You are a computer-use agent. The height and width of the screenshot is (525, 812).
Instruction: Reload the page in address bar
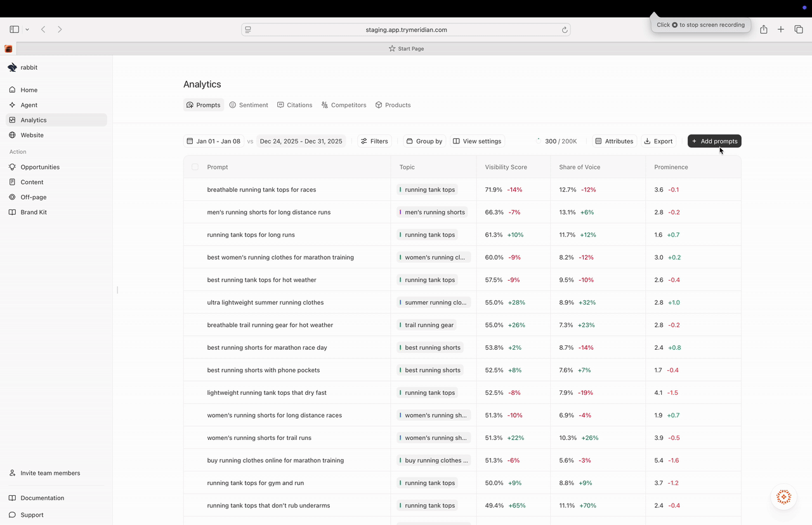(x=565, y=30)
